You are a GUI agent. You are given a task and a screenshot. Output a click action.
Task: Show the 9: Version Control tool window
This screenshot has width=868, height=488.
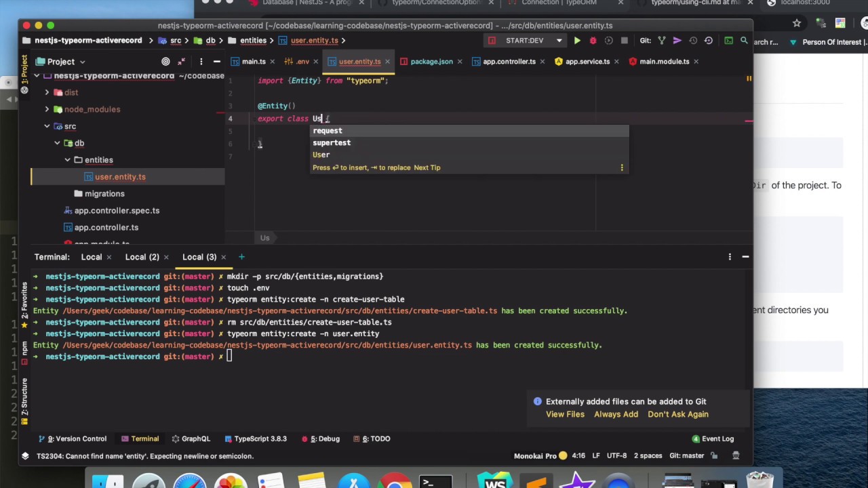[77, 439]
